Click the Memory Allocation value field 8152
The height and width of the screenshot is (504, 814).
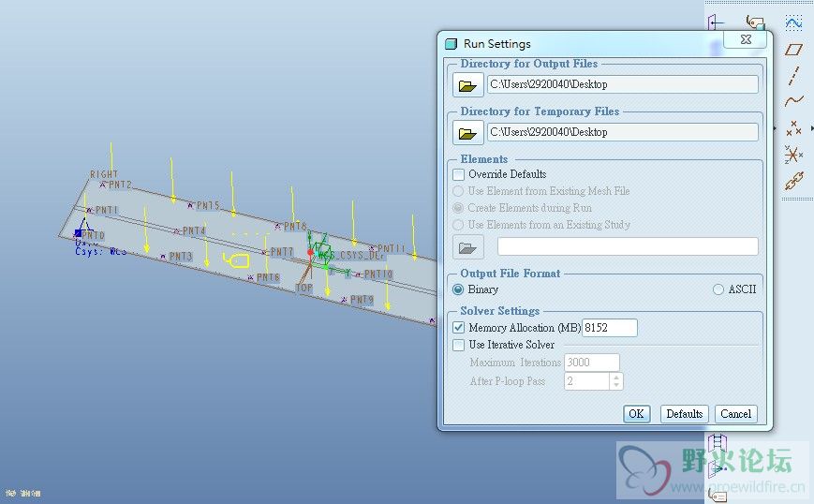[x=610, y=328]
